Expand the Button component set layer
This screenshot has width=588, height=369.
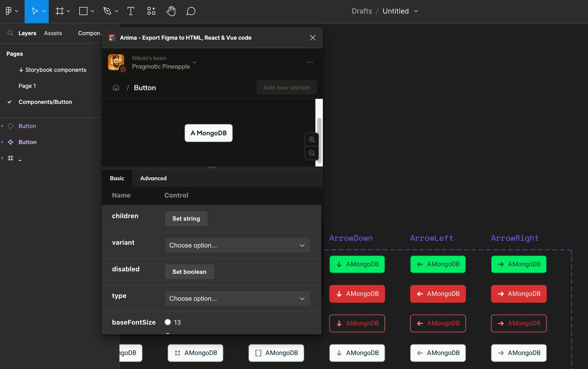[x=3, y=142]
